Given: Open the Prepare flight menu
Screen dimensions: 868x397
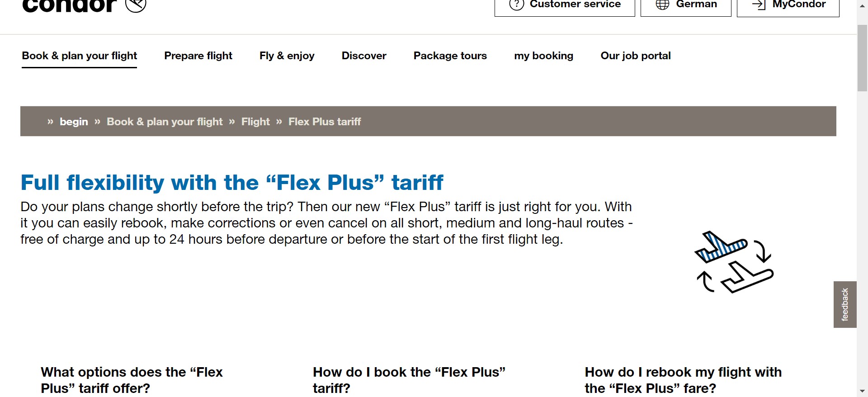Looking at the screenshot, I should [x=198, y=56].
